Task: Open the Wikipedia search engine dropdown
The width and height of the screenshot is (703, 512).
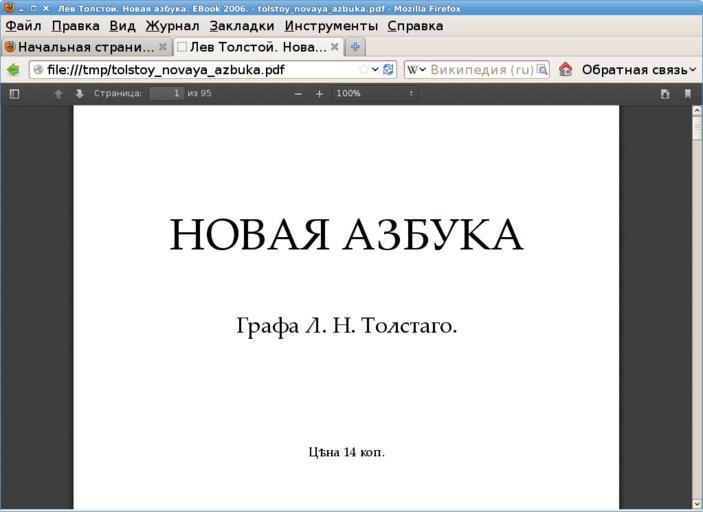Action: pos(416,70)
